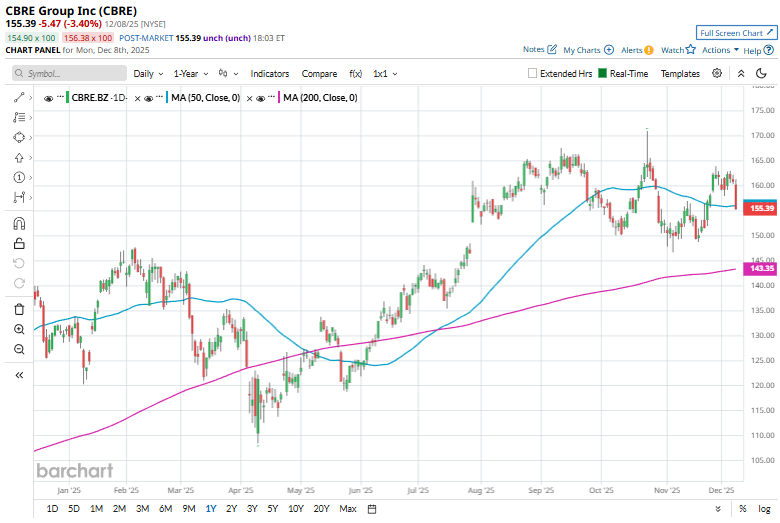
Task: Select the magnet snap tool
Action: coord(19,223)
